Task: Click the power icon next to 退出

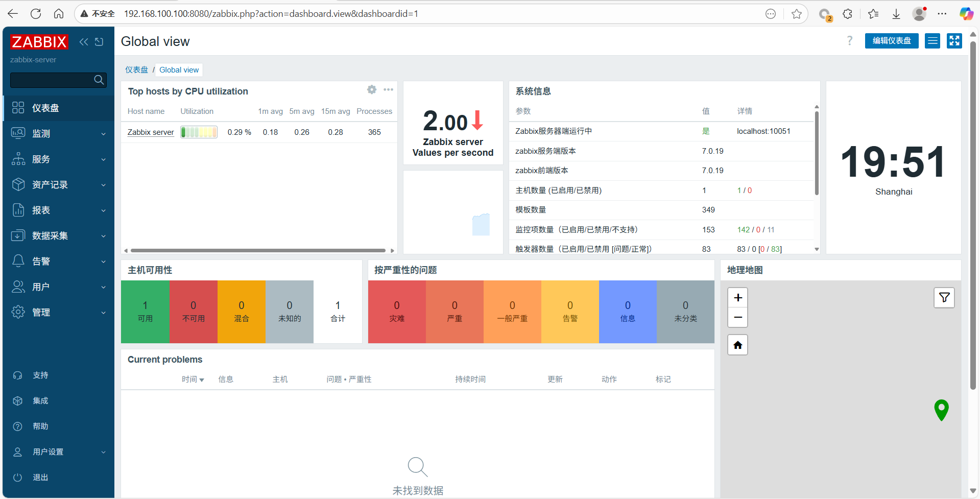Action: click(x=17, y=478)
